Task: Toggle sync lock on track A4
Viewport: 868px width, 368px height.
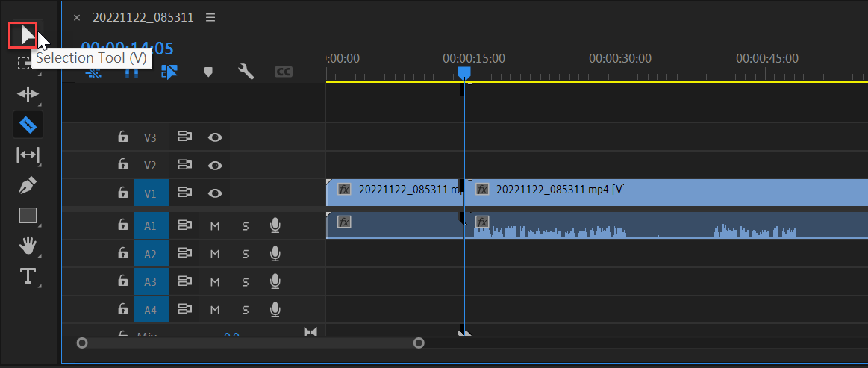Action: 184,309
